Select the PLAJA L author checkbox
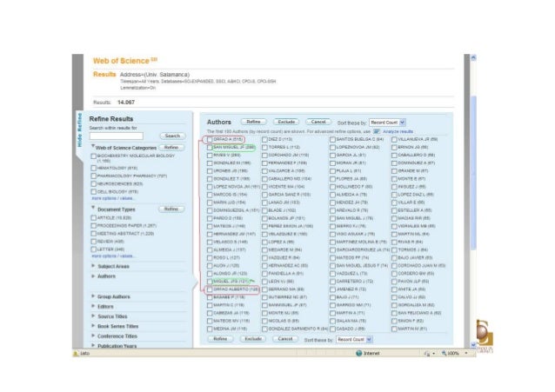This screenshot has width=555, height=392. (332, 171)
